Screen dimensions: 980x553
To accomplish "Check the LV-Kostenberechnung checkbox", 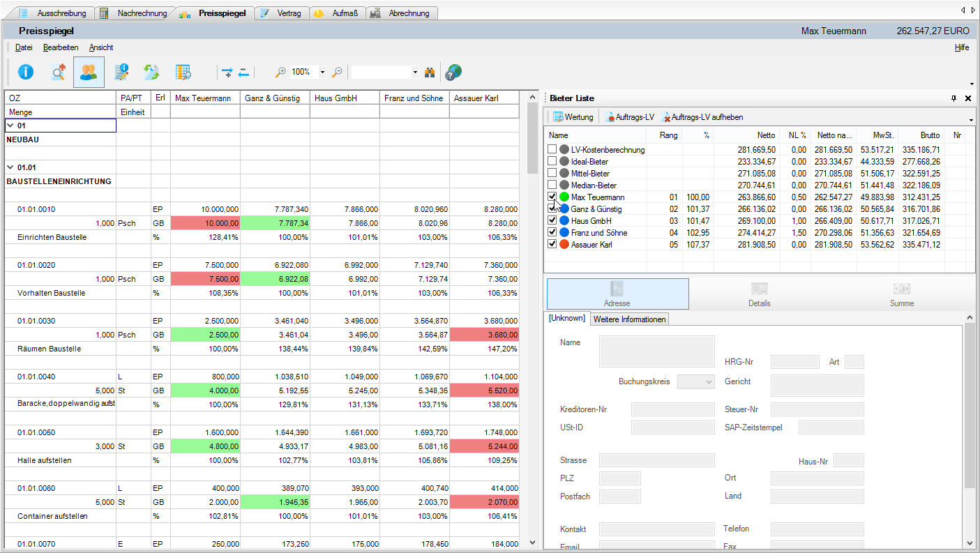I will [x=552, y=149].
